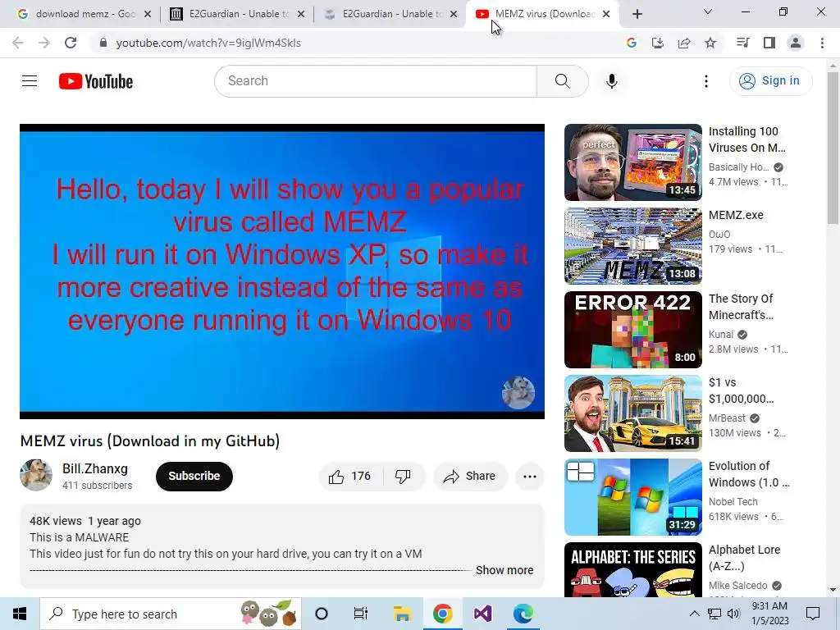Like the video (176 likes)
Screen dimensions: 840x630
350,477
